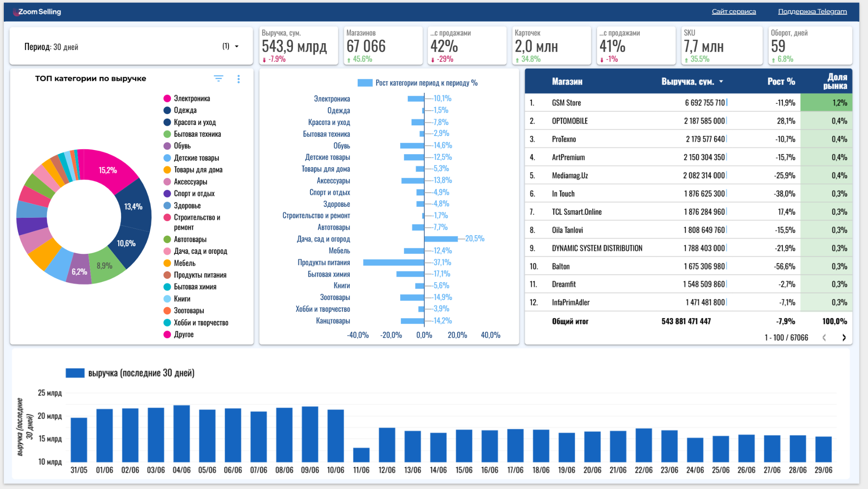
Task: Click the Другое legend swatch
Action: [x=167, y=334]
